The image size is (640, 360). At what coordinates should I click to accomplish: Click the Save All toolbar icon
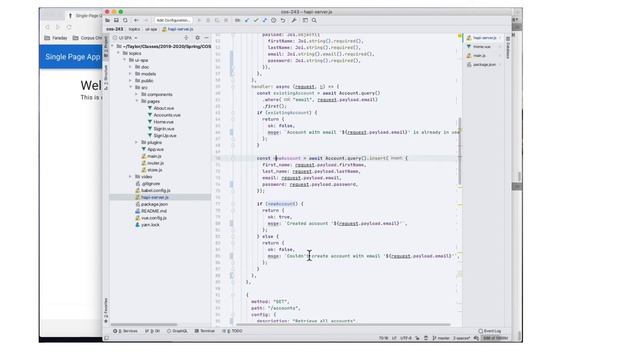[x=116, y=20]
